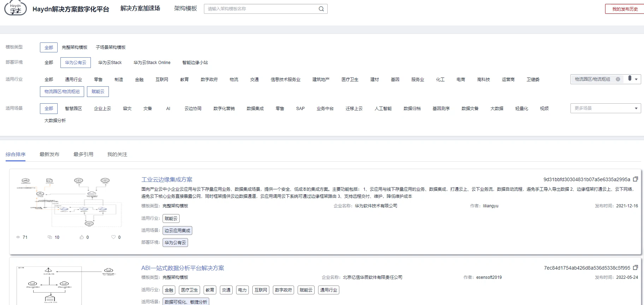Select 建筑地产 industry filter
This screenshot has width=644, height=305.
[x=321, y=80]
